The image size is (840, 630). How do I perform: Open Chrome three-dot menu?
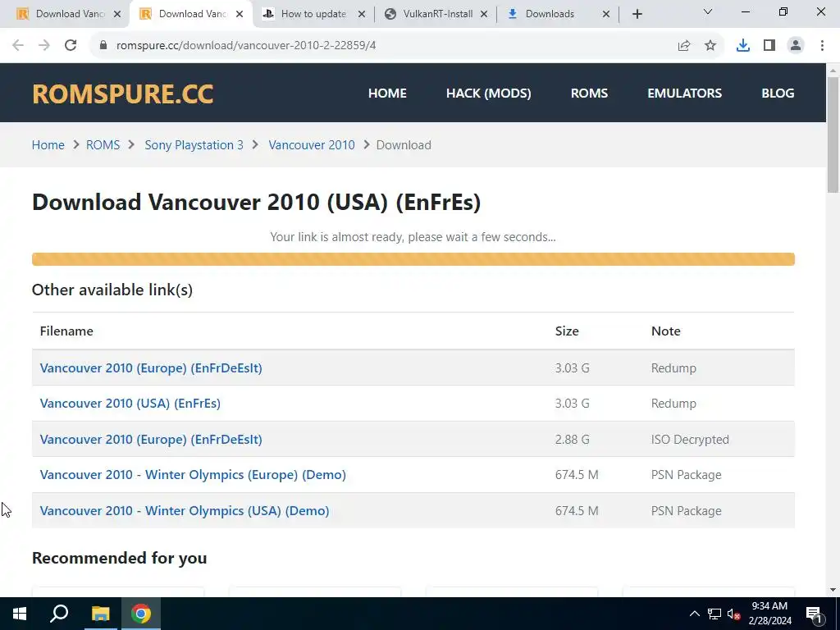(x=822, y=46)
